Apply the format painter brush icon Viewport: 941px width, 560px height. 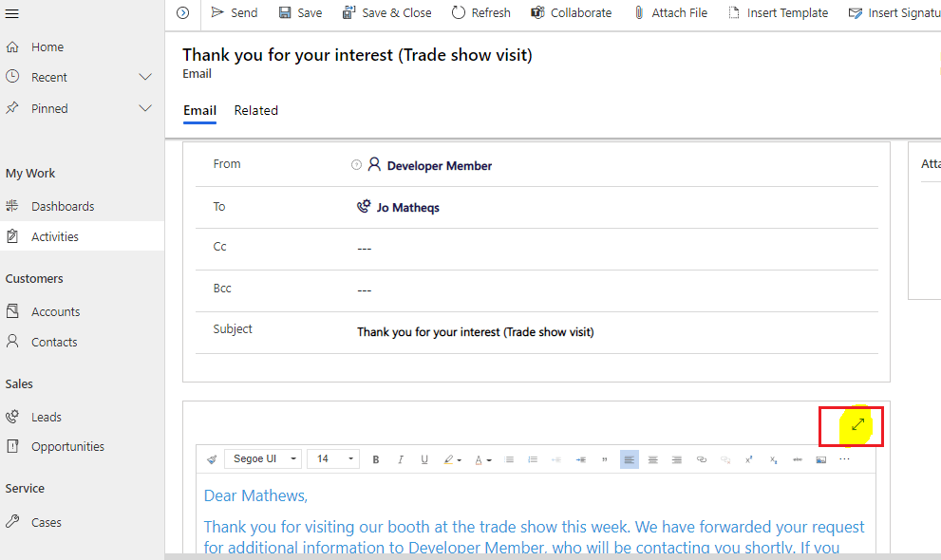click(212, 459)
